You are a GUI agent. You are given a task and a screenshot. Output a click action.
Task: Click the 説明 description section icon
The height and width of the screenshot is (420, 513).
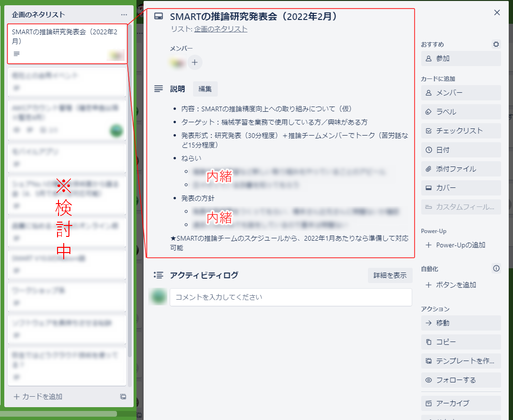(x=158, y=89)
